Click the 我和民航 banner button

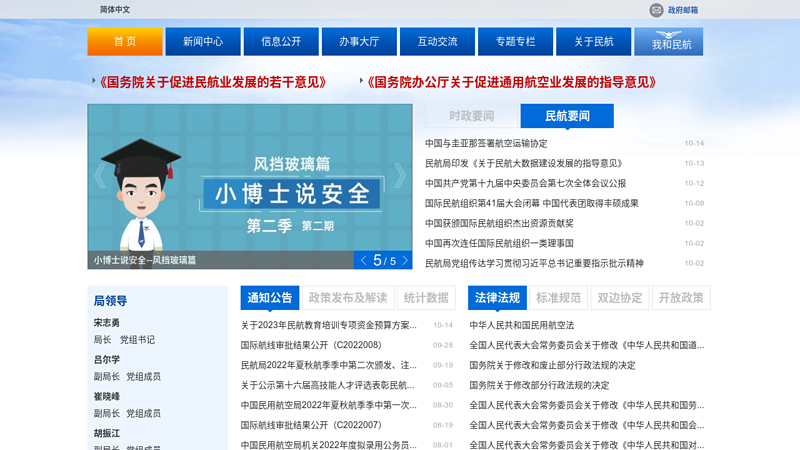tap(669, 41)
